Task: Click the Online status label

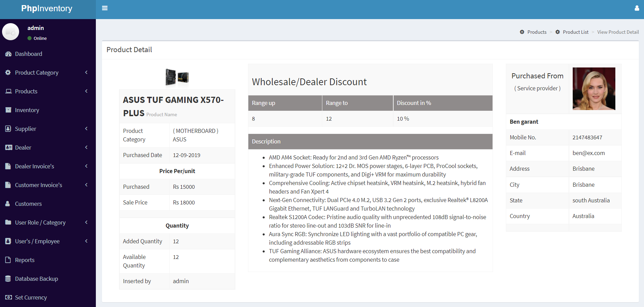Action: pyautogui.click(x=40, y=38)
